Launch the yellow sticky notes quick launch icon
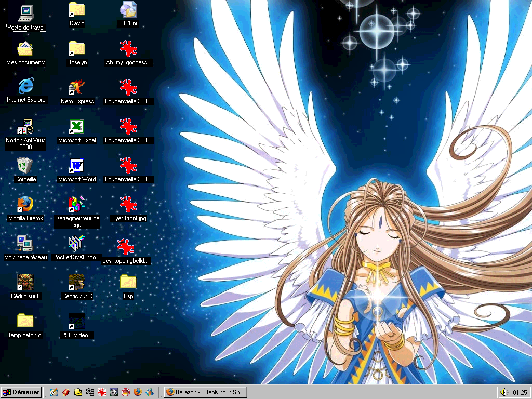Viewport: 532px width, 399px height. pos(78,392)
